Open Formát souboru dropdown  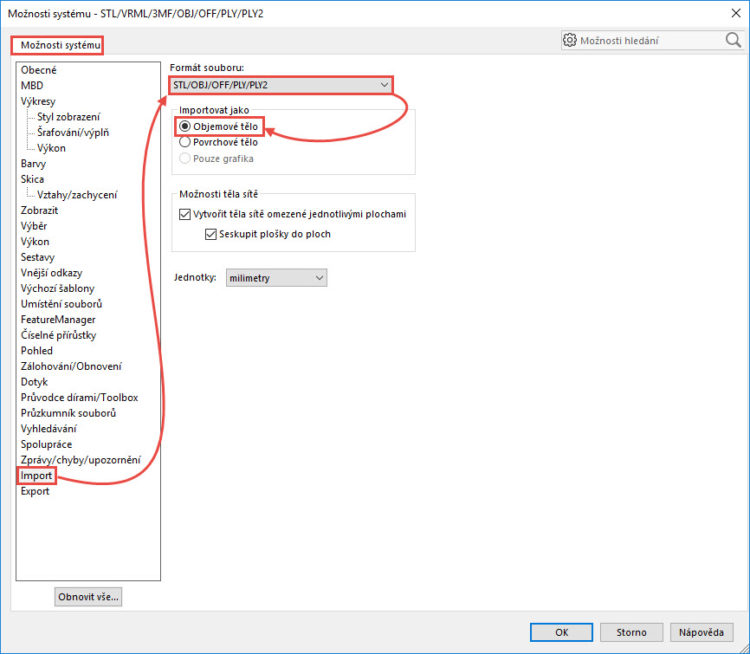[281, 85]
